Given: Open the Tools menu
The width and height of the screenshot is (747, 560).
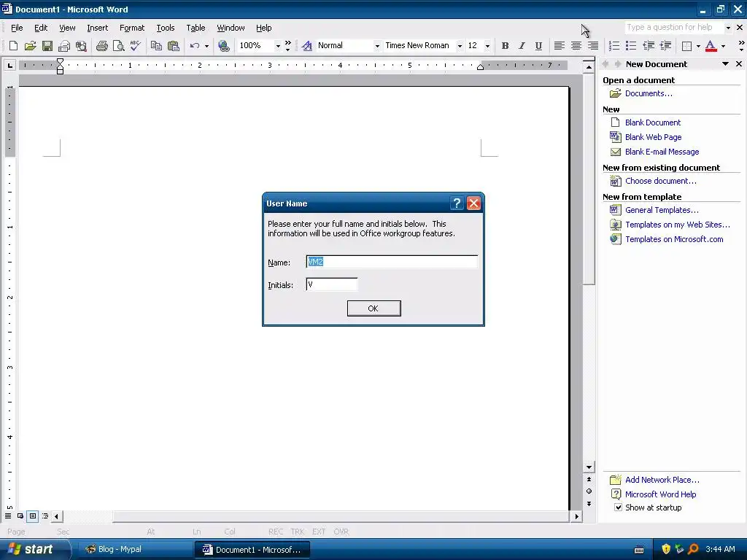Looking at the screenshot, I should 166,28.
